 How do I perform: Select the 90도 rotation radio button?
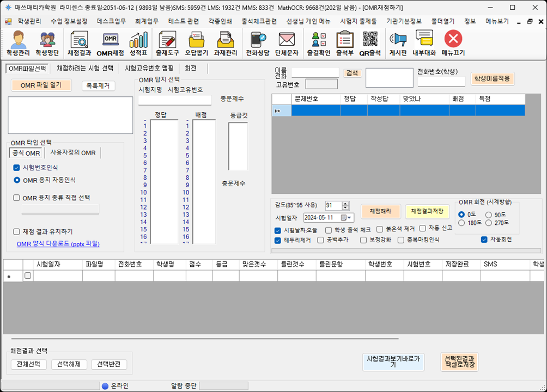click(x=489, y=215)
